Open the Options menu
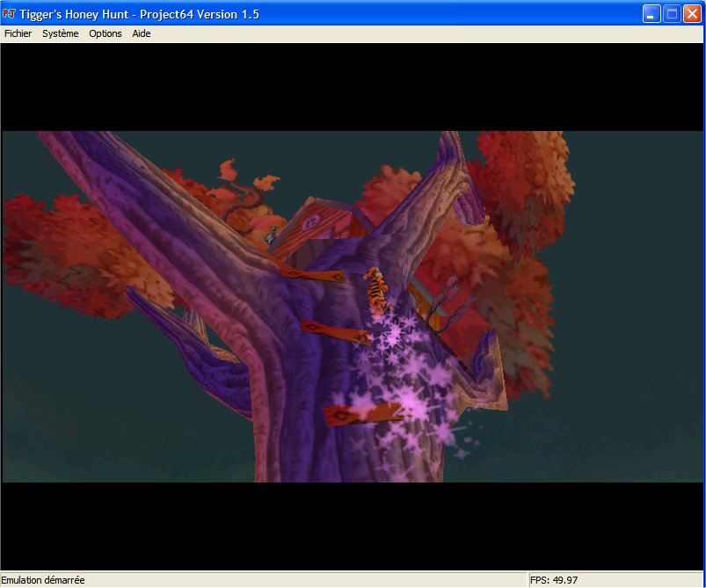This screenshot has height=588, width=706. [x=106, y=33]
